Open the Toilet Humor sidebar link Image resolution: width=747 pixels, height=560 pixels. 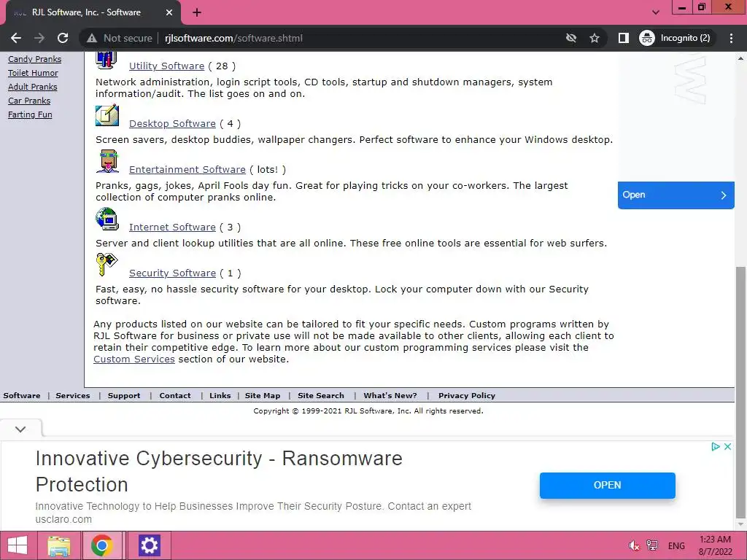click(x=33, y=73)
